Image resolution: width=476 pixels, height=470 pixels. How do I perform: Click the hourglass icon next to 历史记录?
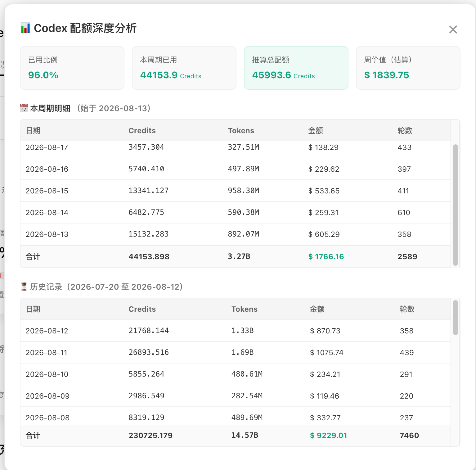pyautogui.click(x=24, y=287)
